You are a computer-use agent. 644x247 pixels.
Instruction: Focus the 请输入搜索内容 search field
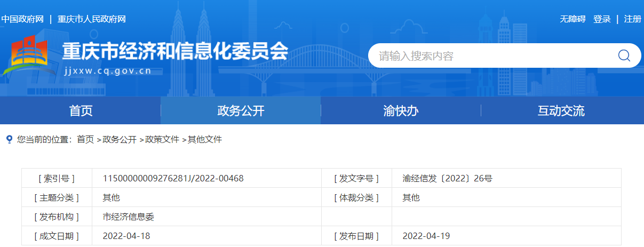(491, 55)
